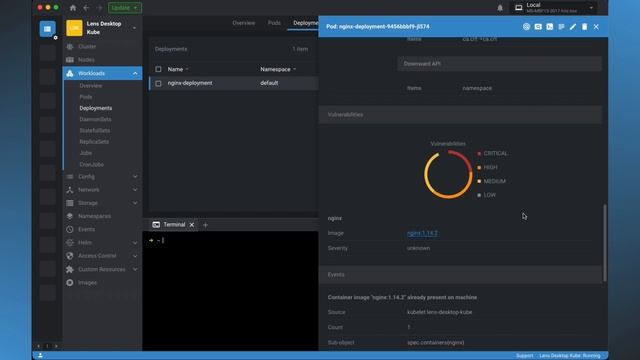Delete the pod with trash icon
The image size is (640, 360).
click(x=584, y=27)
